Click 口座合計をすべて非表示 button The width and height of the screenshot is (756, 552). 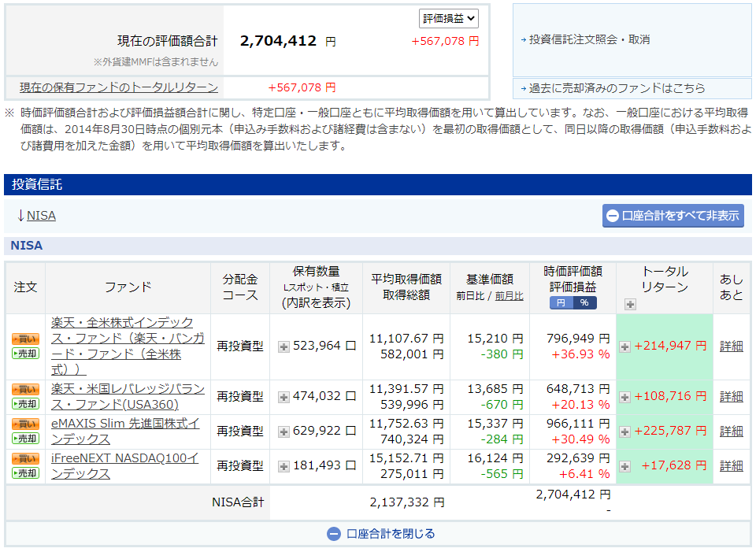pos(673,216)
